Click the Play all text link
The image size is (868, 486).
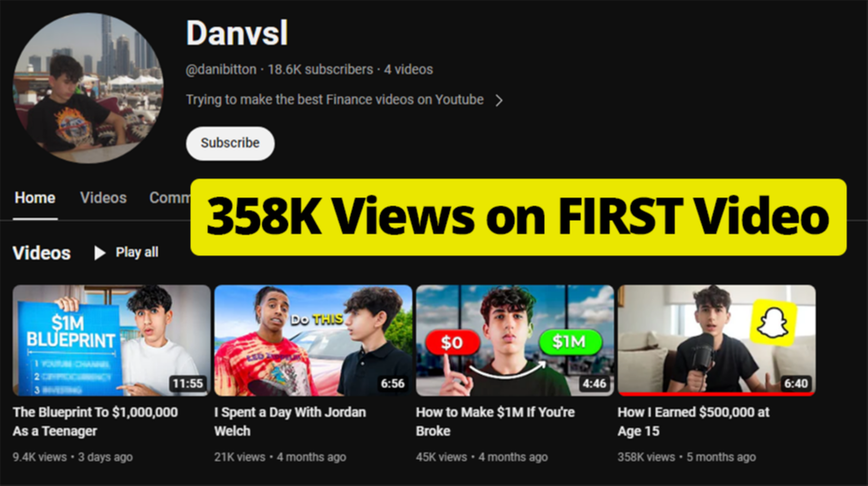137,253
